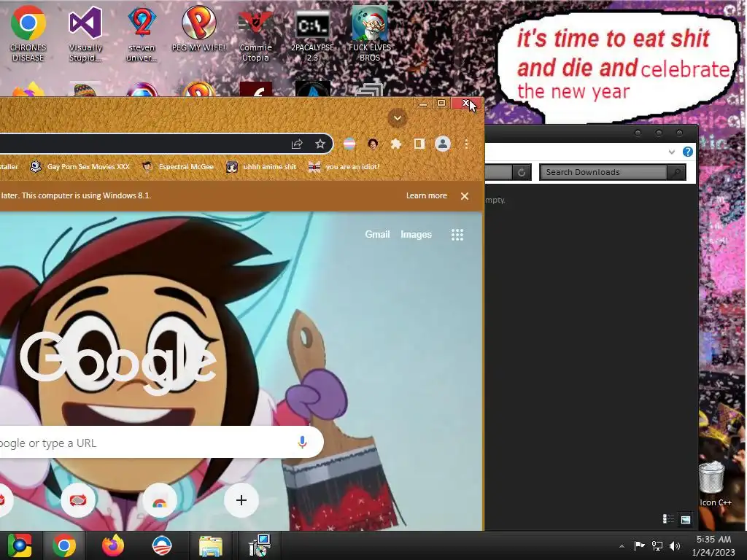Open the Obama logo taskbar app
This screenshot has height=560, width=747.
162,545
